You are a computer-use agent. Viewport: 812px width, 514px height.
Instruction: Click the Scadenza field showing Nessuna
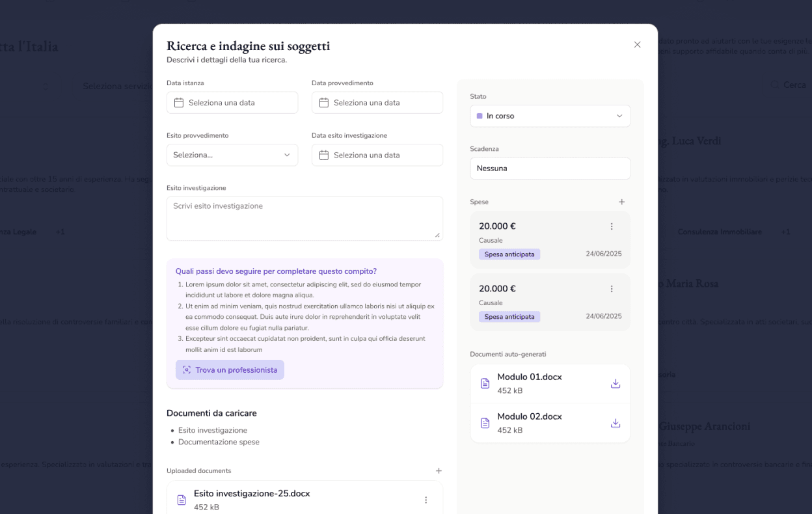550,169
